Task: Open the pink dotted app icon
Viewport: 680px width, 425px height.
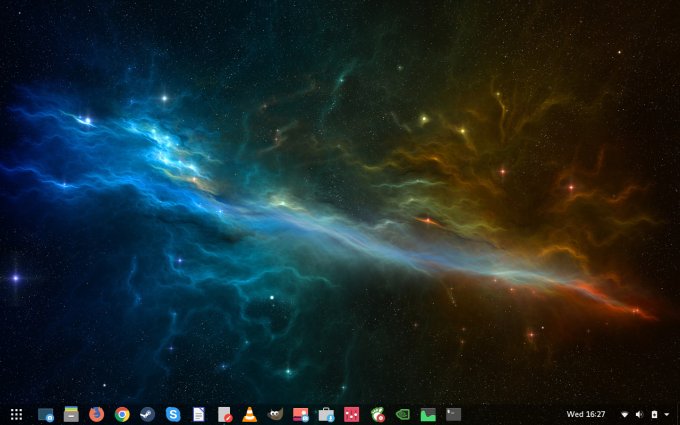Action: (x=352, y=414)
